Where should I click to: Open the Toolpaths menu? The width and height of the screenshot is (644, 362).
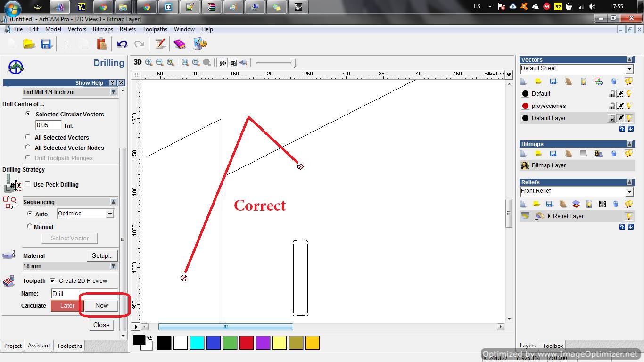click(155, 29)
